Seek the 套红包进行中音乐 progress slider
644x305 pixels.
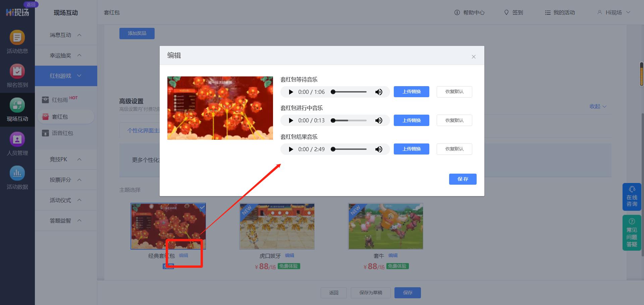349,120
